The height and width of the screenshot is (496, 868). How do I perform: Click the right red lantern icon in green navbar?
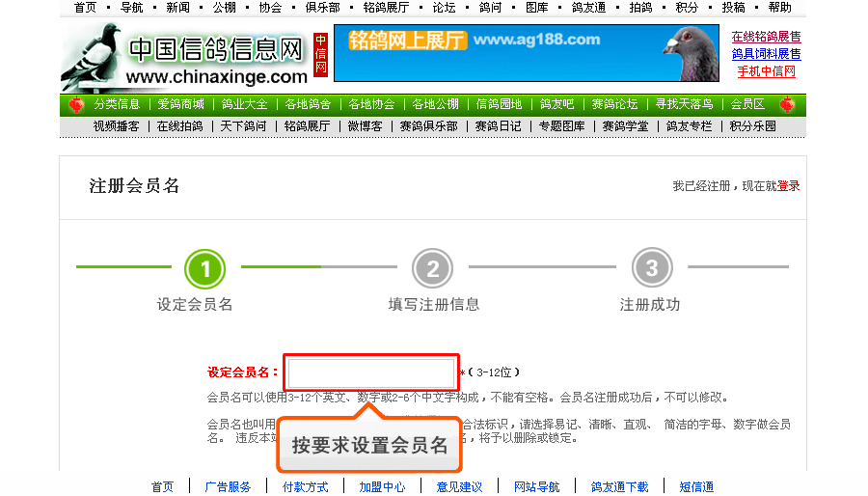click(x=787, y=104)
